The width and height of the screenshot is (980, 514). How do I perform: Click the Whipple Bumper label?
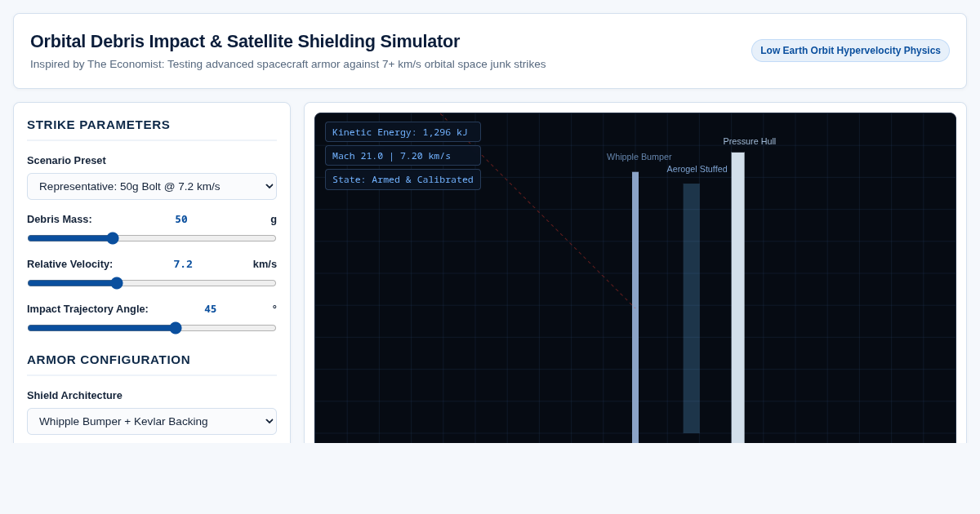pos(639,157)
